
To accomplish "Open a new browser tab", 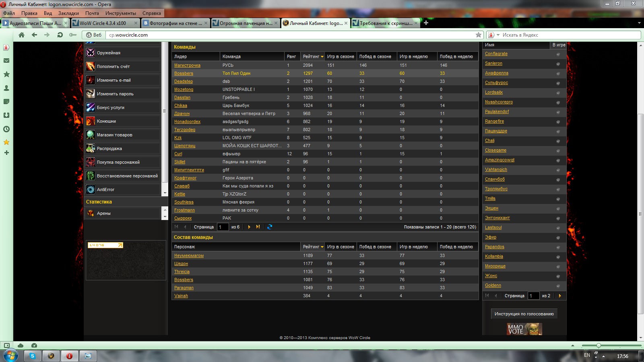I will 426,23.
